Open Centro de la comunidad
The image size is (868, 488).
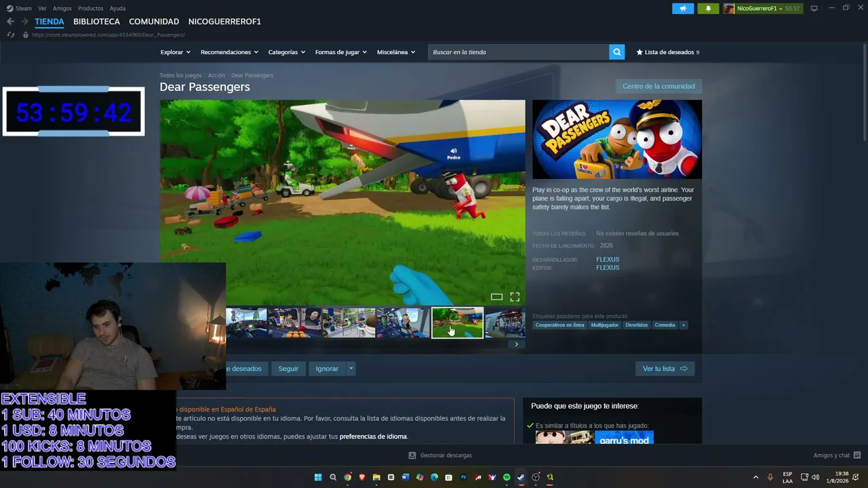pos(658,86)
